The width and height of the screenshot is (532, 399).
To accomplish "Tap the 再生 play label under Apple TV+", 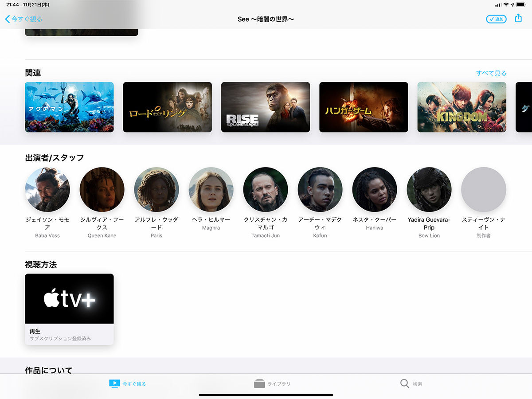I will [35, 331].
